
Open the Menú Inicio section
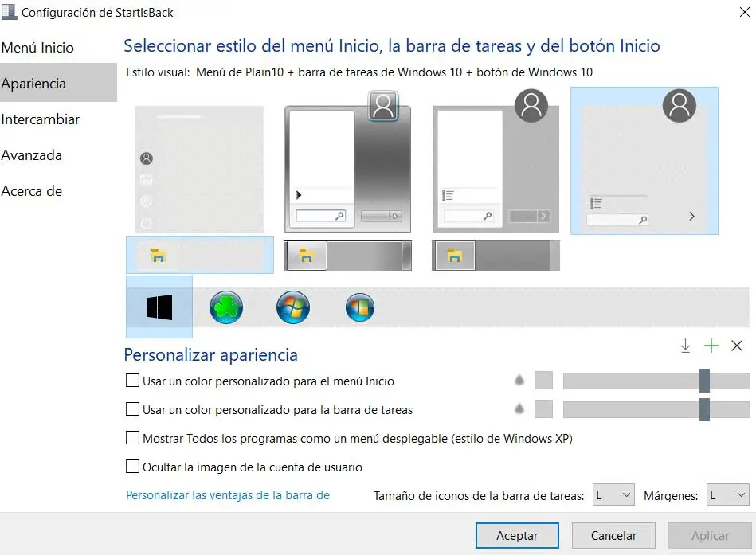(x=37, y=48)
